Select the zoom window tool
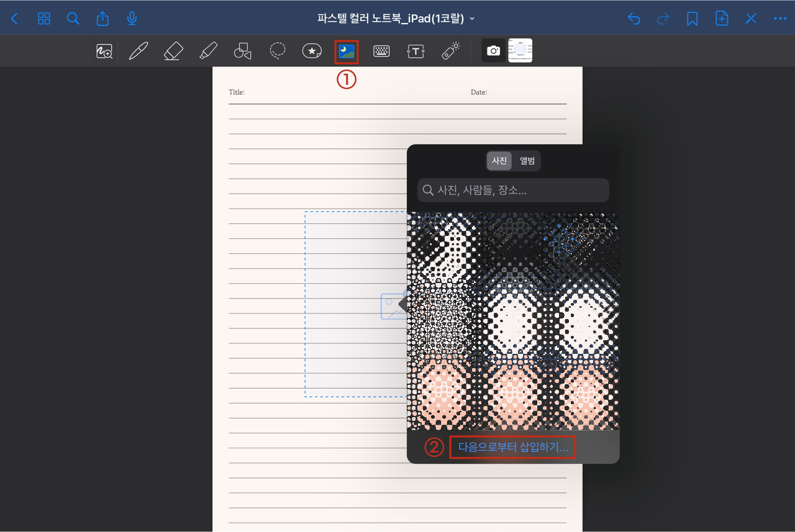The width and height of the screenshot is (795, 532). pyautogui.click(x=104, y=52)
